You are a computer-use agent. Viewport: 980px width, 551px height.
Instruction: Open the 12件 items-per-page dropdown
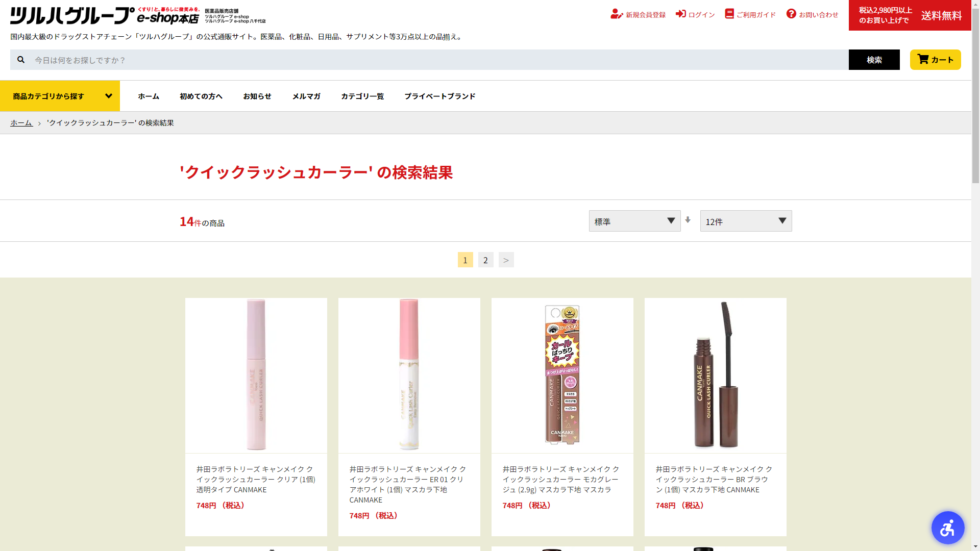pos(746,221)
